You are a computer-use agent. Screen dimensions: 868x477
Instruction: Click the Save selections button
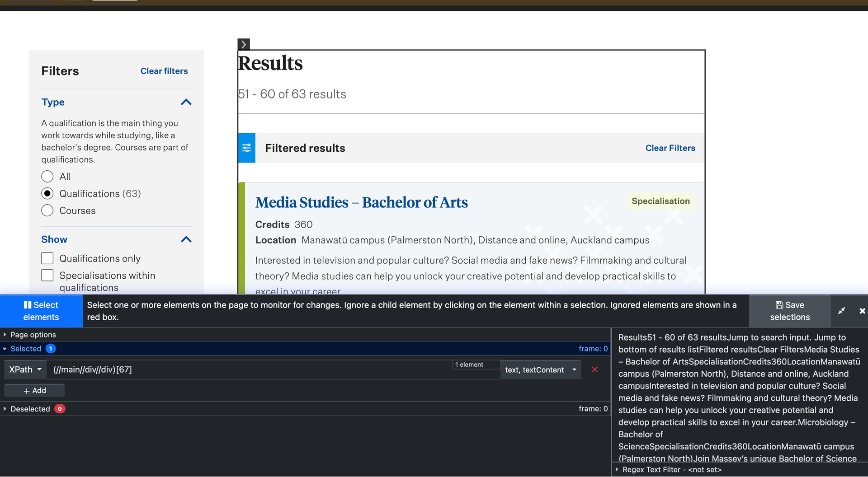pos(789,311)
